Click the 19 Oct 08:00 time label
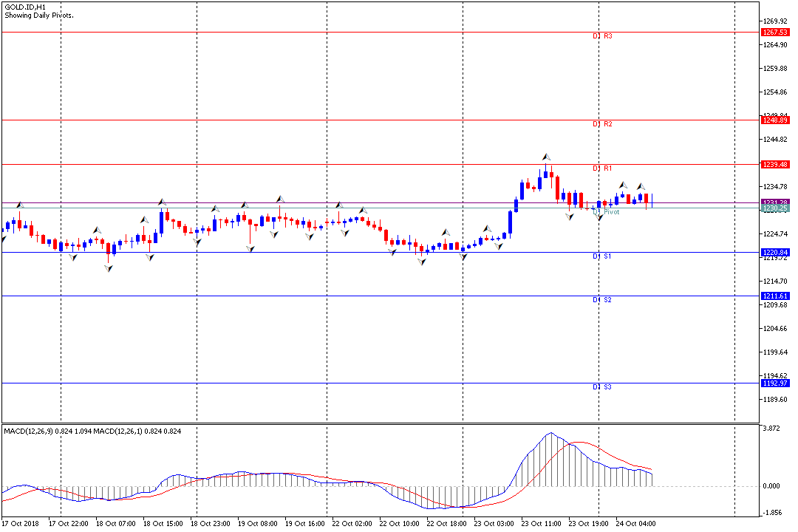This screenshot has width=798, height=532. (258, 524)
